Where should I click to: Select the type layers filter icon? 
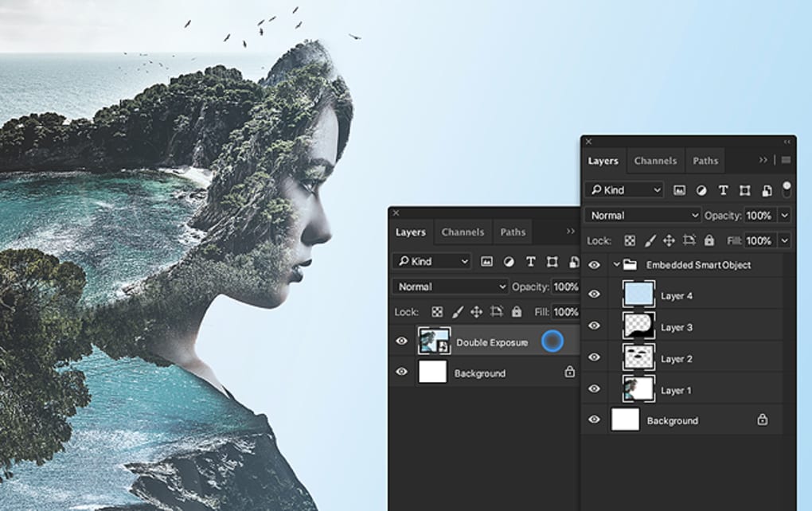pyautogui.click(x=723, y=189)
